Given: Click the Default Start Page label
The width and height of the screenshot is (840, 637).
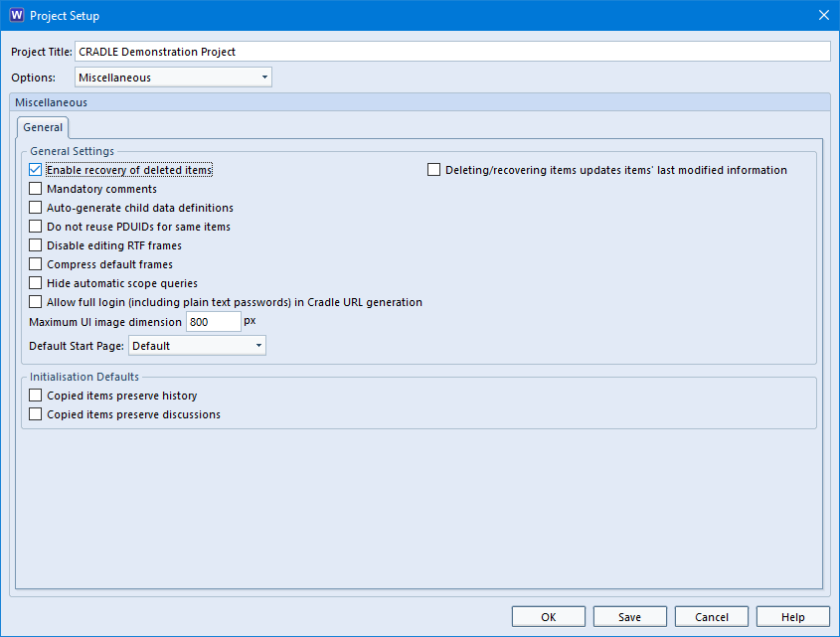Looking at the screenshot, I should tap(77, 346).
